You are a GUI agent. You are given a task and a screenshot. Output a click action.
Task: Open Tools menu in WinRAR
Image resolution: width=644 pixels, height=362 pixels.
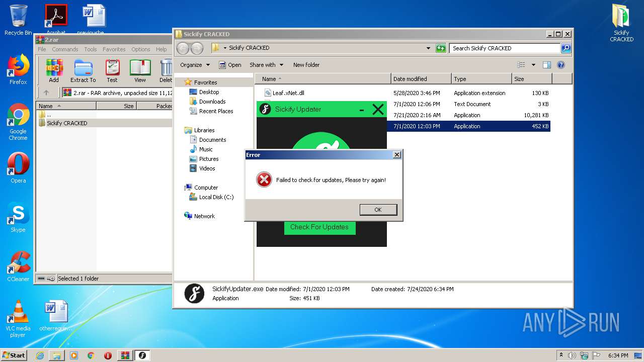coord(91,49)
